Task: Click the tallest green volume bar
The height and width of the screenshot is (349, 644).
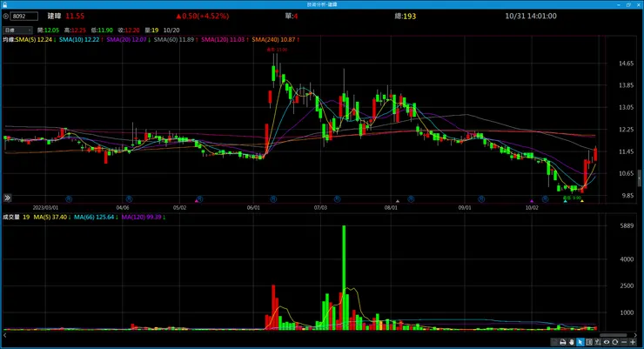Action: coord(344,278)
